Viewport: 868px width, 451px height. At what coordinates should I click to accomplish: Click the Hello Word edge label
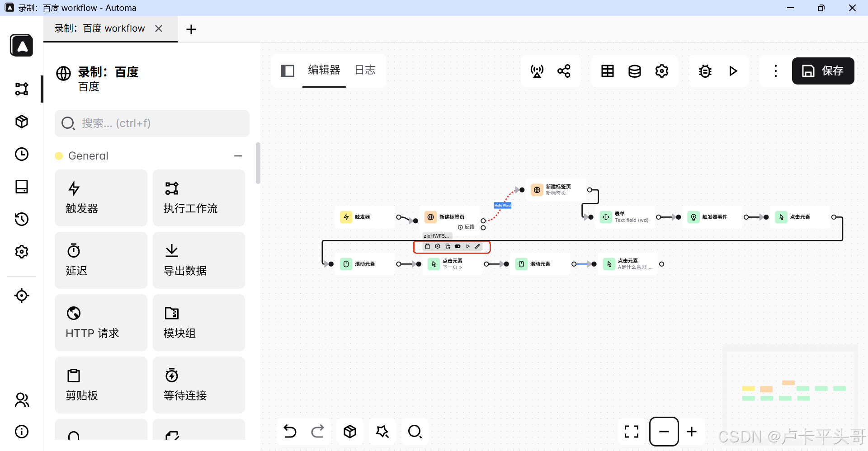[502, 205]
